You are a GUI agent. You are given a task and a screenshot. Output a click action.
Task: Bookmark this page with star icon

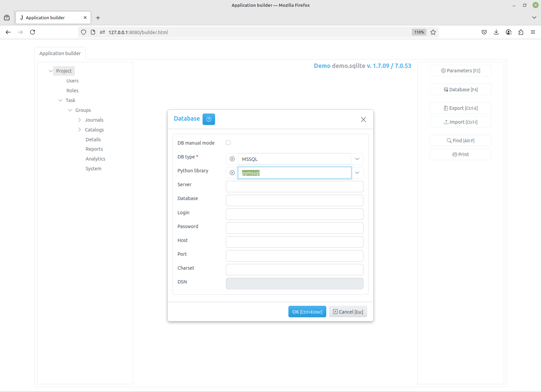433,32
